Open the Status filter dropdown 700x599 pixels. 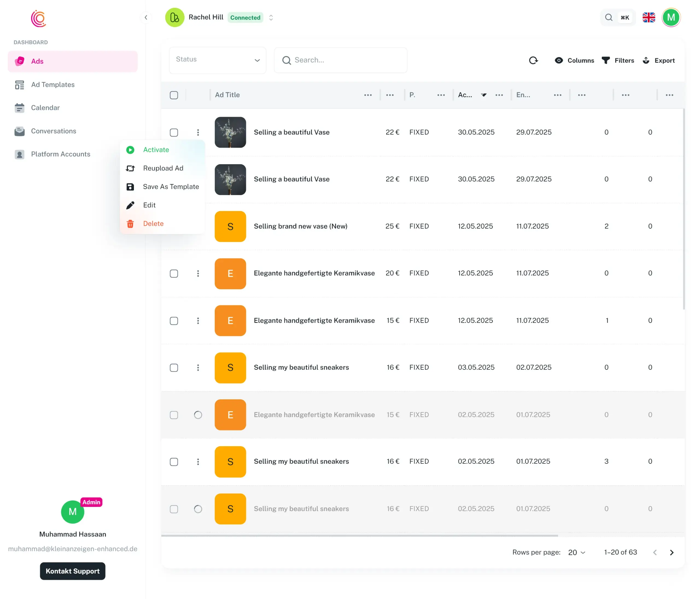coord(218,60)
